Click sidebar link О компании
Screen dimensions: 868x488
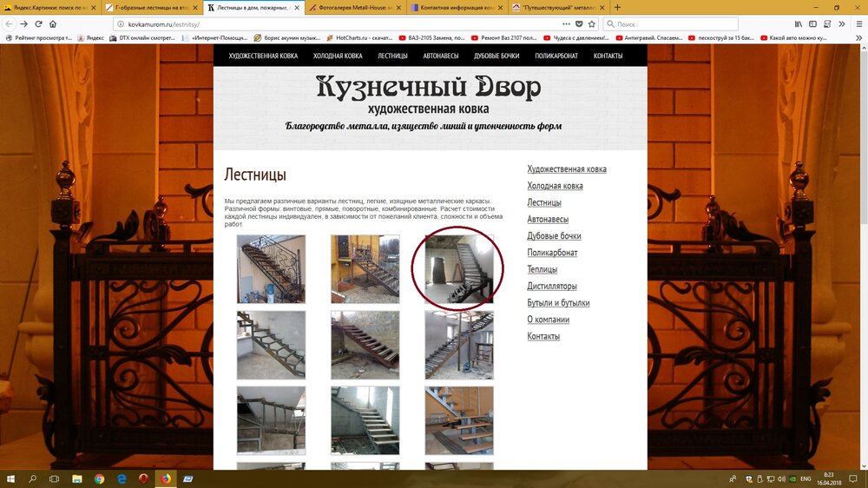[x=548, y=320]
